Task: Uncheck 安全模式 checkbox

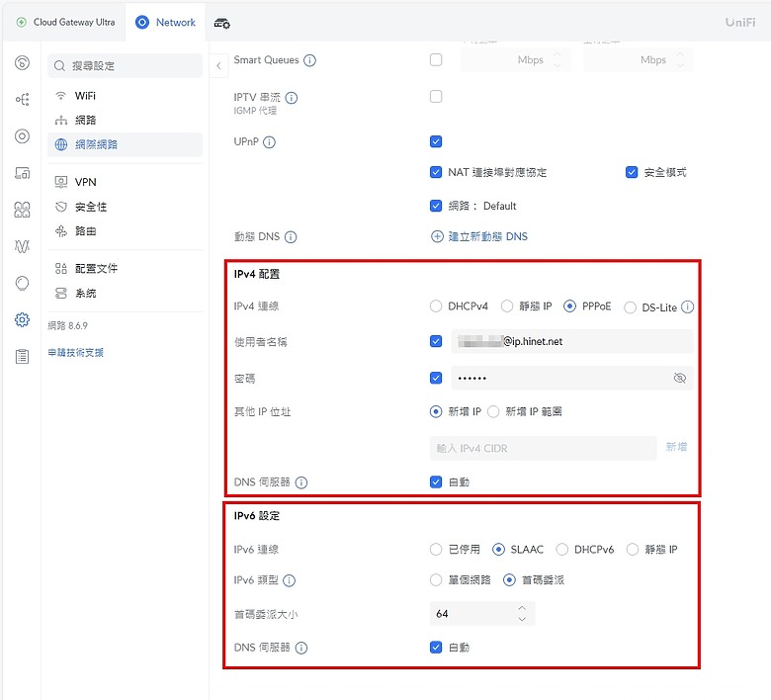Action: click(x=632, y=172)
